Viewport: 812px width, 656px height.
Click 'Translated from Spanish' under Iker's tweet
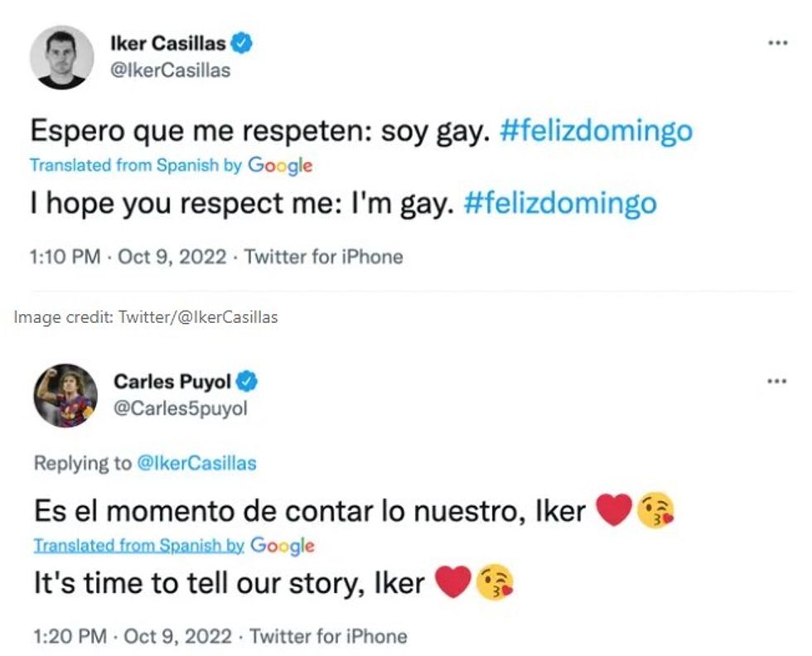coord(125,166)
